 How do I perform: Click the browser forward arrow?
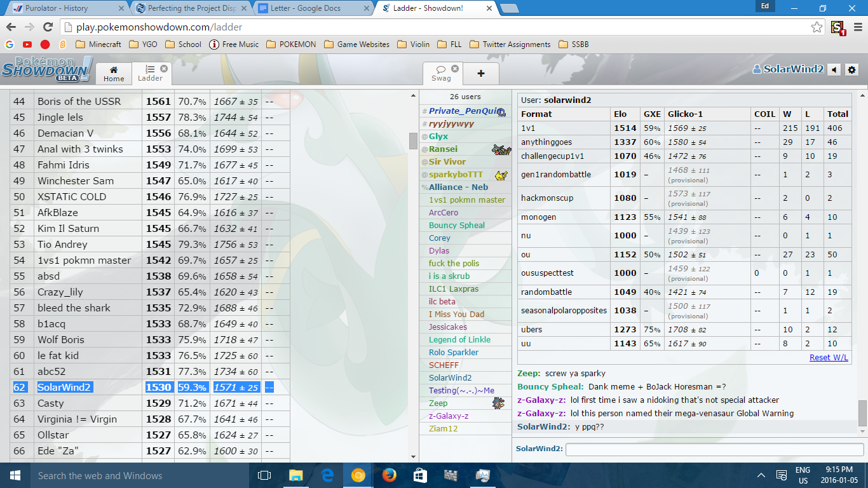pos(29,27)
